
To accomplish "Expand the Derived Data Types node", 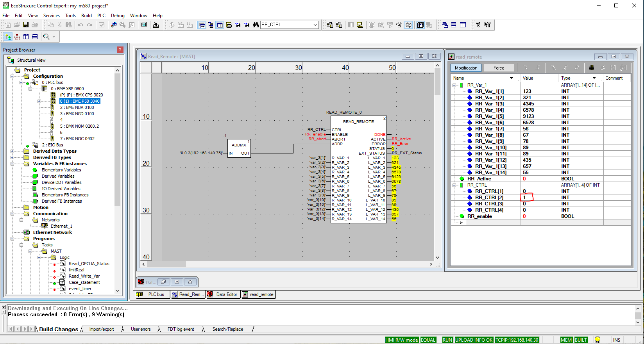I will [12, 151].
